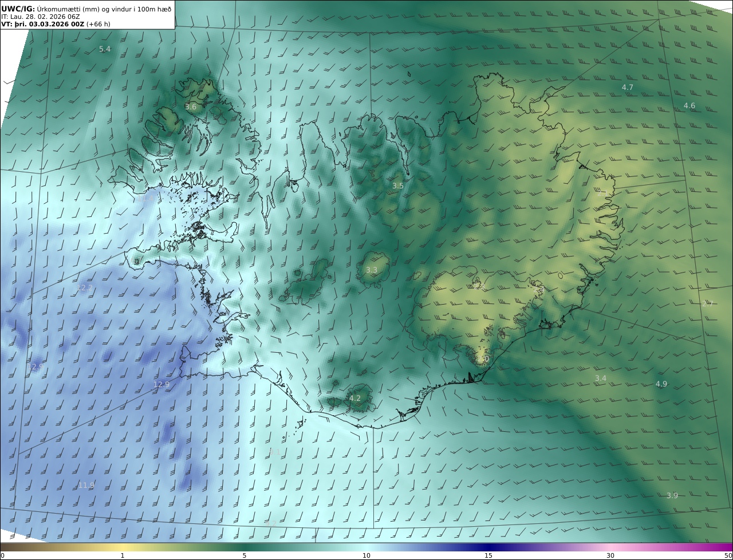Select the 4.2 value on the map
The width and height of the screenshot is (733, 560).
click(355, 399)
